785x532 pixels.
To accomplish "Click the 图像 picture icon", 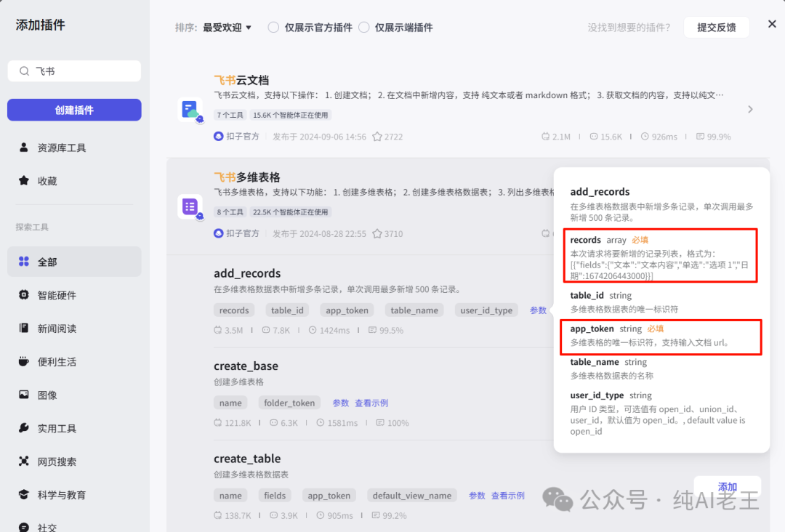I will click(23, 395).
